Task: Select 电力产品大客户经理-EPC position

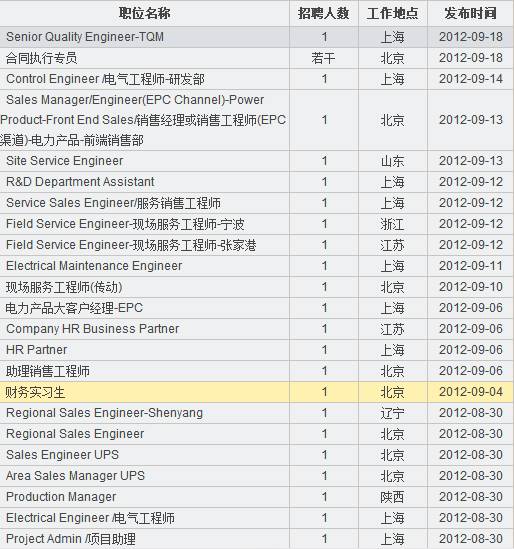Action: tap(74, 308)
